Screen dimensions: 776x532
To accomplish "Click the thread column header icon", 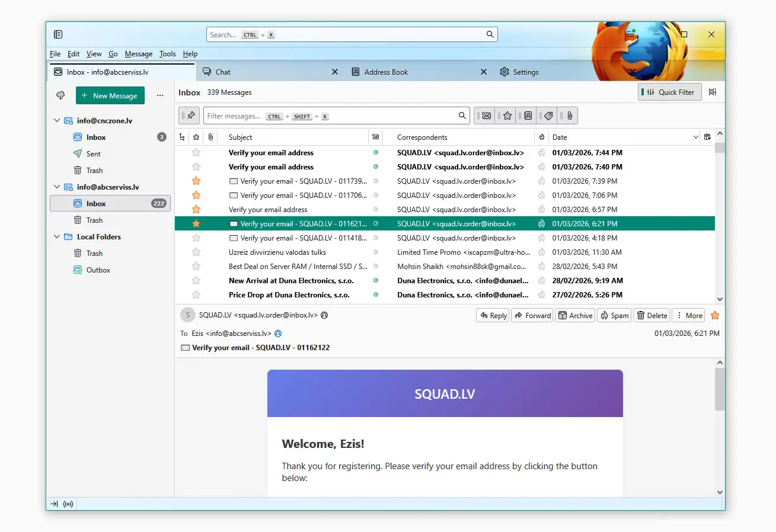I will pos(182,137).
